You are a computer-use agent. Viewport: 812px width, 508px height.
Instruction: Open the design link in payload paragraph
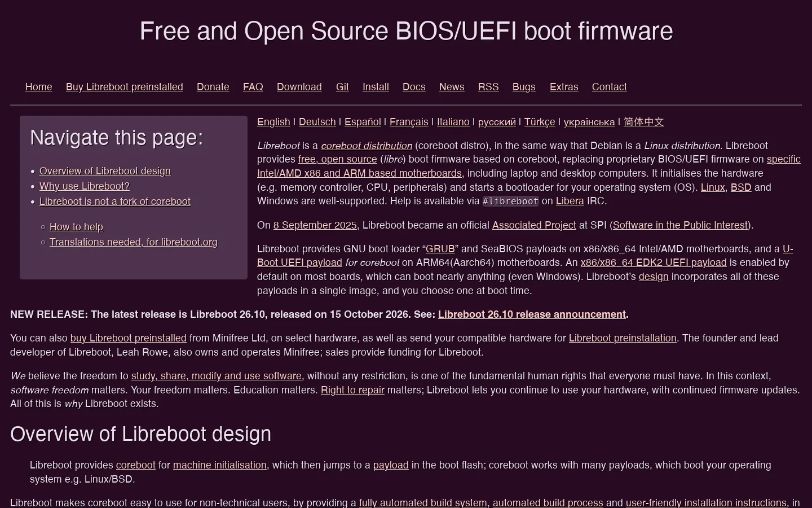654,277
